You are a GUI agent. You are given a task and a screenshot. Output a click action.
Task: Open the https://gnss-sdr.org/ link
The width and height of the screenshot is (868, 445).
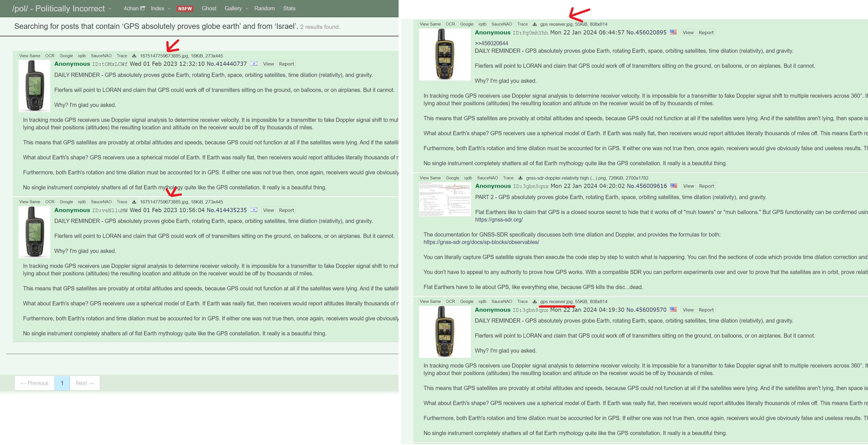pos(499,220)
